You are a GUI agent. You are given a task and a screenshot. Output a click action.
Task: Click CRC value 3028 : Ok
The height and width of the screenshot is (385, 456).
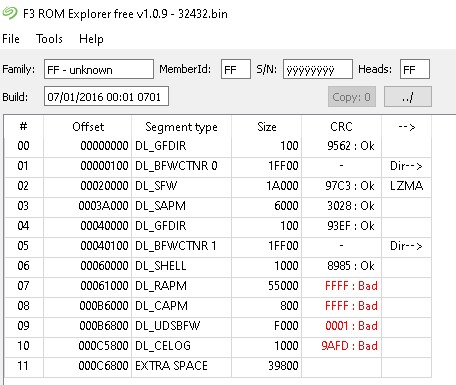351,206
